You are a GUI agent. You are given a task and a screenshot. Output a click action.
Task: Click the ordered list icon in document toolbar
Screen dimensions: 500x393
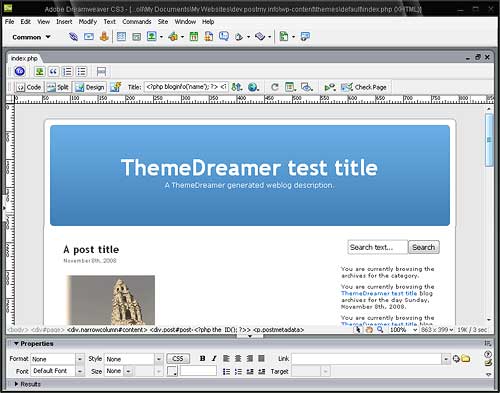[x=67, y=71]
